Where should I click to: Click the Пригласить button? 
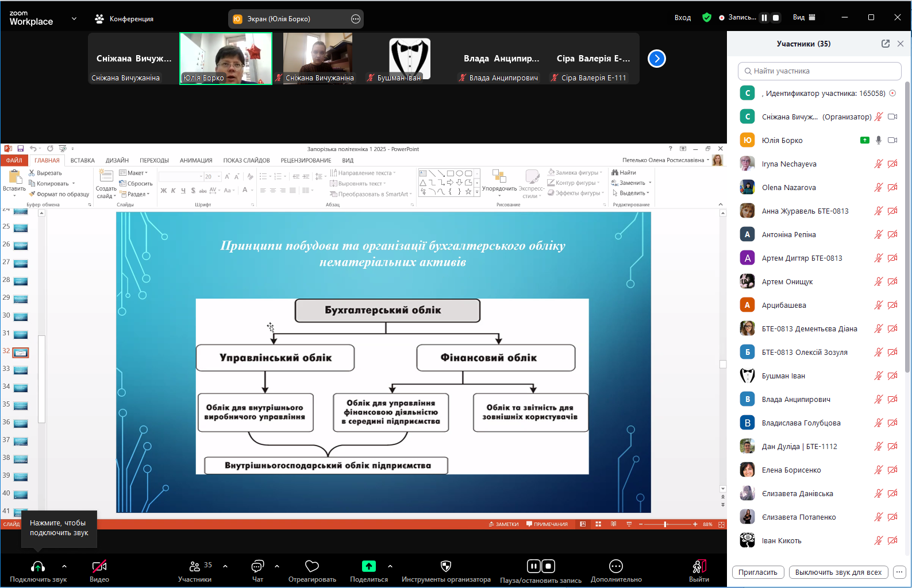(x=757, y=572)
